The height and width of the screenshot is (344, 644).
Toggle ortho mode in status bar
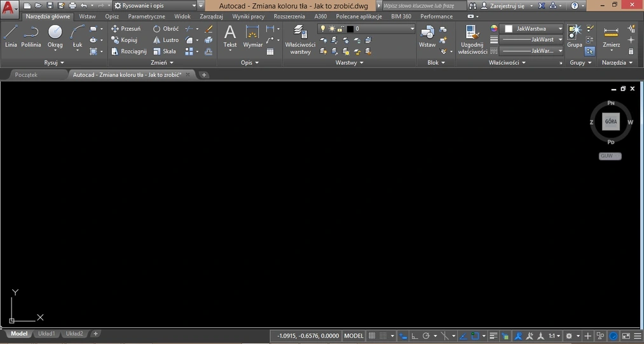tap(414, 336)
